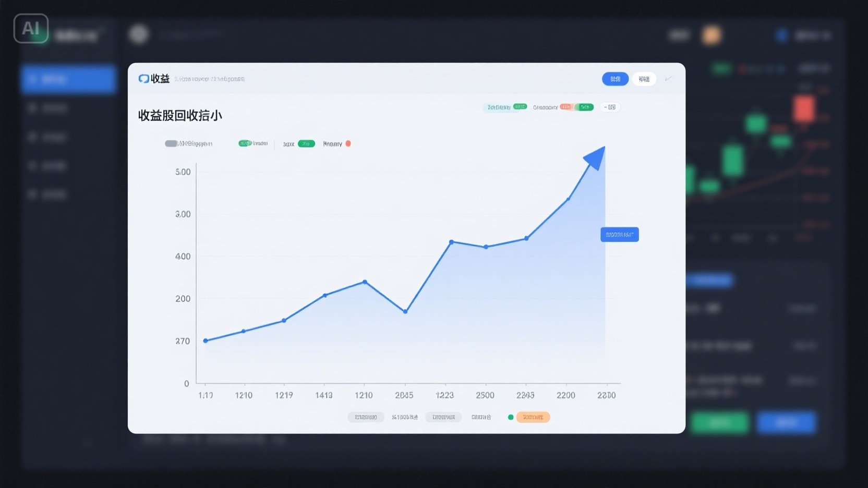
Task: Click the red candlestick in the background chart
Action: click(804, 108)
